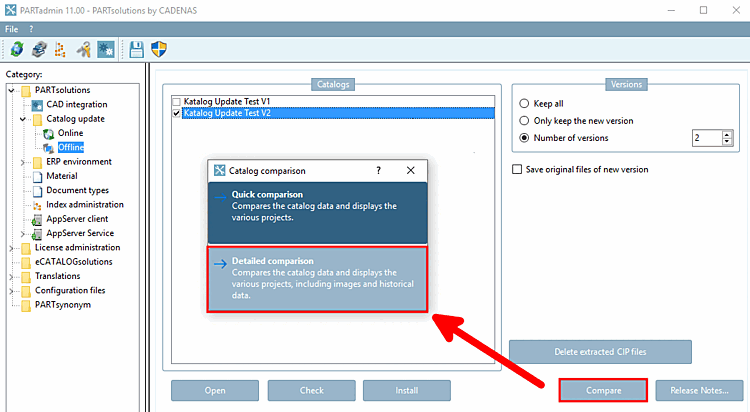
Task: Open the File menu
Action: click(x=11, y=29)
